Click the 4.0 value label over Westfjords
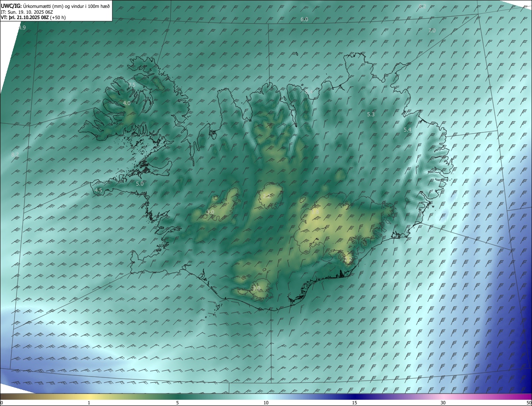 pos(127,103)
